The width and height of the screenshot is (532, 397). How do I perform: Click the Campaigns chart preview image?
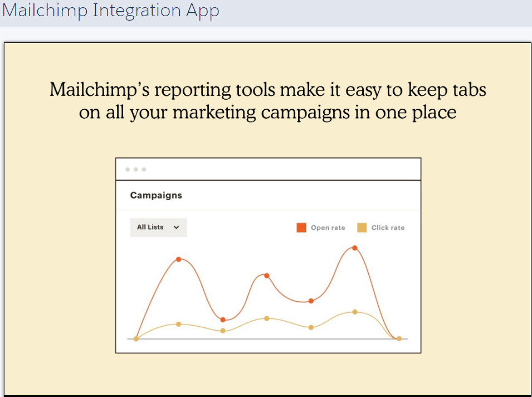[268, 255]
